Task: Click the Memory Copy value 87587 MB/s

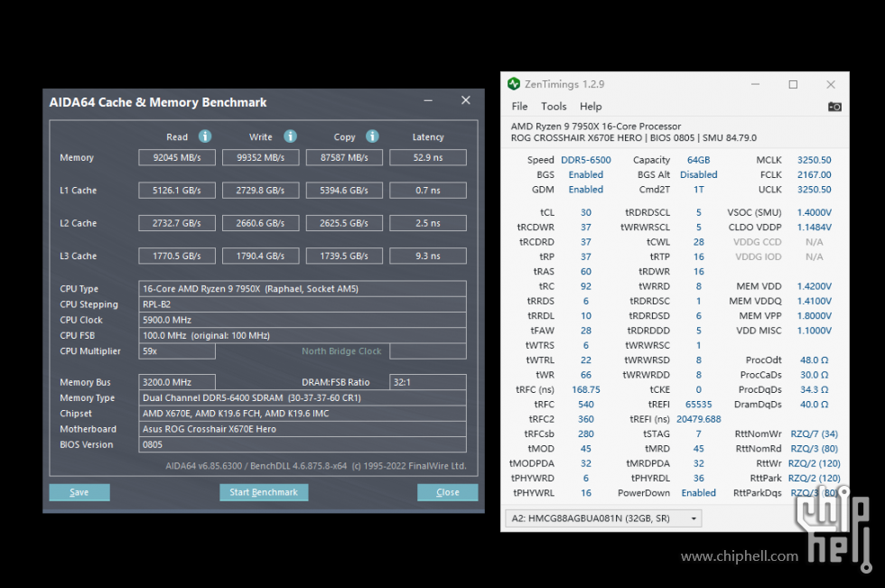Action: click(344, 157)
